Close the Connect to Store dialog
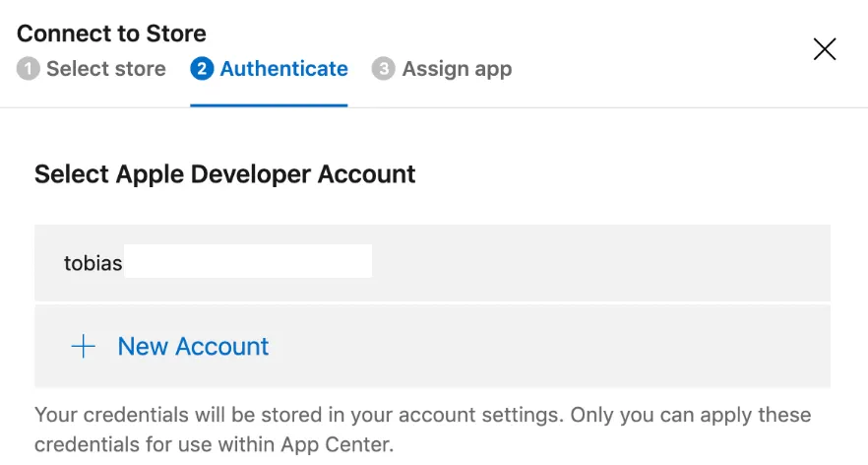This screenshot has width=868, height=465. click(x=824, y=49)
